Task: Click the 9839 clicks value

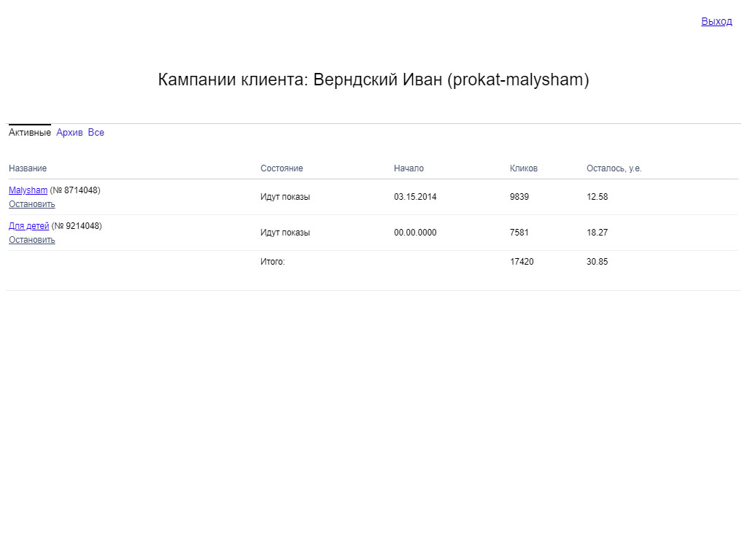Action: 519,197
